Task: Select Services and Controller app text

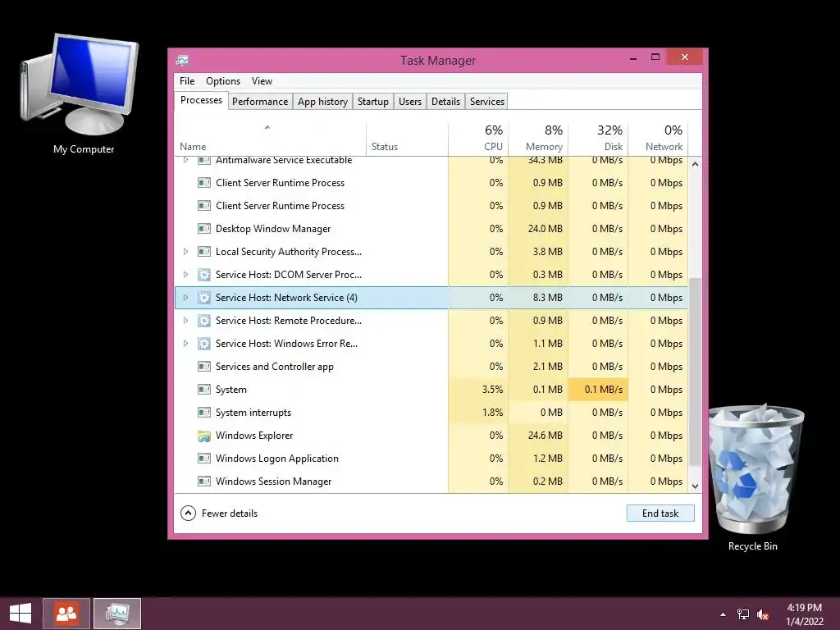Action: coord(275,367)
